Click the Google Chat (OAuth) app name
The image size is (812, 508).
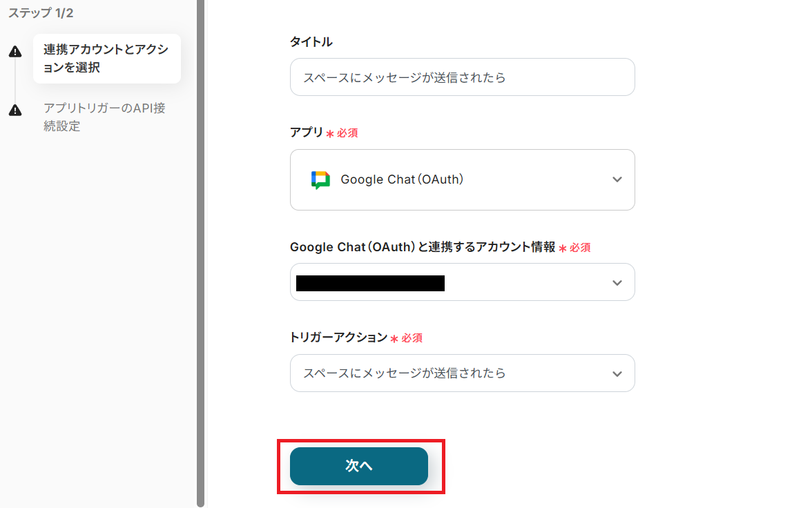click(x=402, y=179)
